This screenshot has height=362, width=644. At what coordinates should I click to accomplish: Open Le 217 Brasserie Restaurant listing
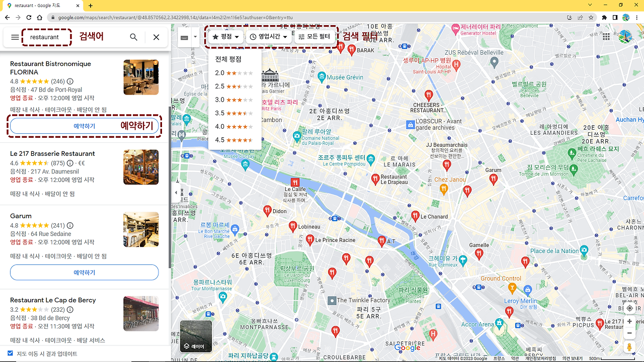coord(52,154)
